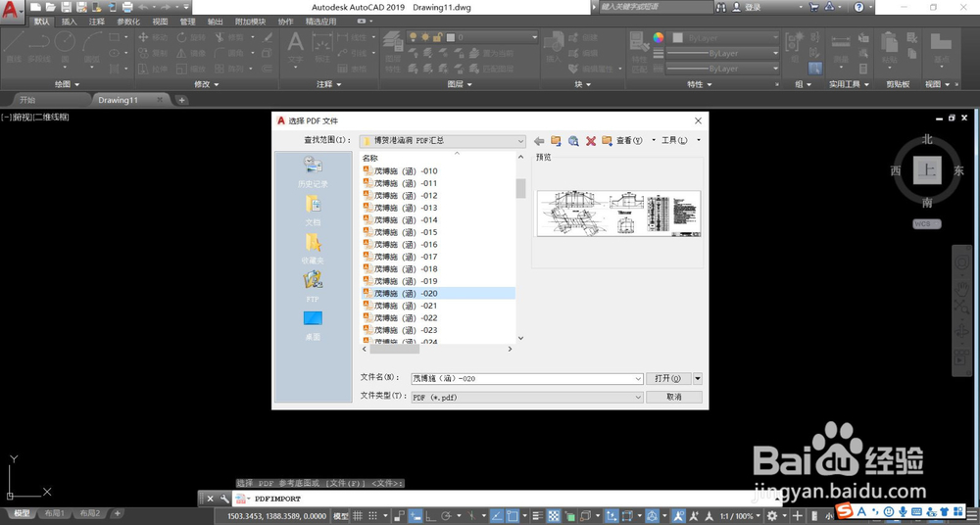The width and height of the screenshot is (980, 525).
Task: Toggle grid display in status bar
Action: point(357,516)
